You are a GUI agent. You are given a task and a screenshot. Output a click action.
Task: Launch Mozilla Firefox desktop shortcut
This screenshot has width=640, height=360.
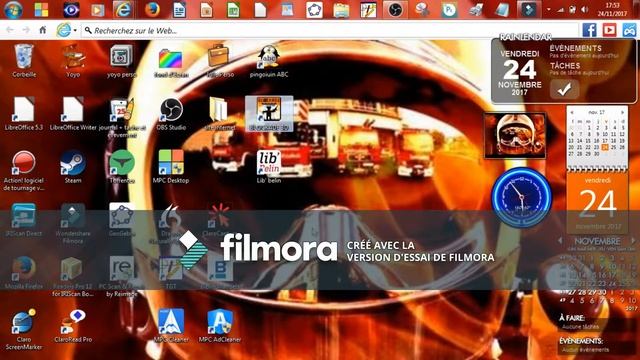(x=24, y=273)
